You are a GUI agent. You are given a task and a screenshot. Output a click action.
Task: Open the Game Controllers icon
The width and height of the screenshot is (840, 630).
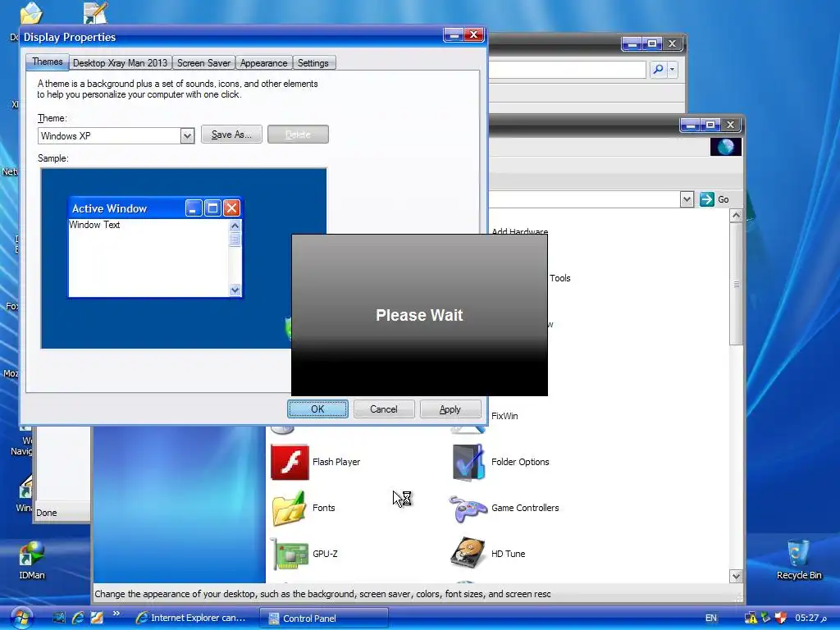[x=468, y=509]
